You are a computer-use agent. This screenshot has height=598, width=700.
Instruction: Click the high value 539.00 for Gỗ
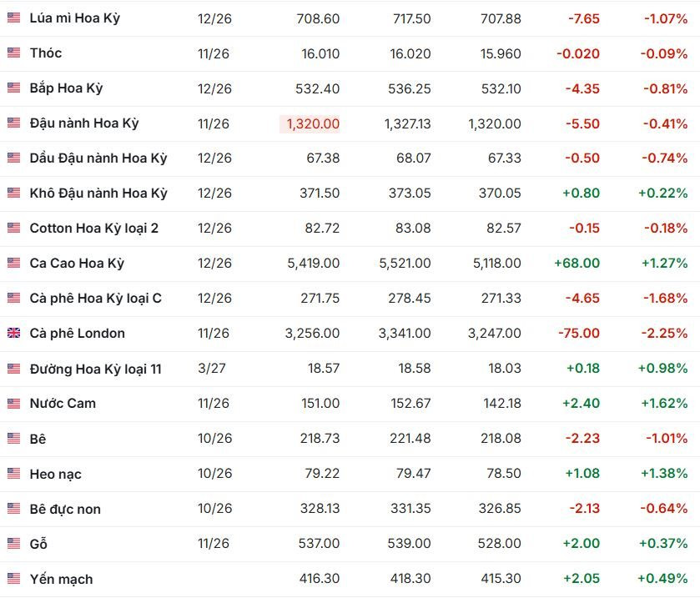(x=410, y=544)
